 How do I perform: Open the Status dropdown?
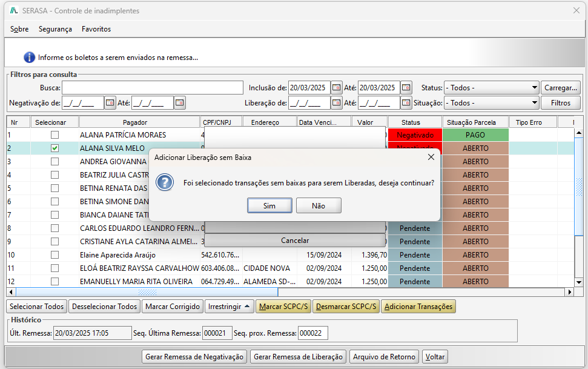coord(492,88)
